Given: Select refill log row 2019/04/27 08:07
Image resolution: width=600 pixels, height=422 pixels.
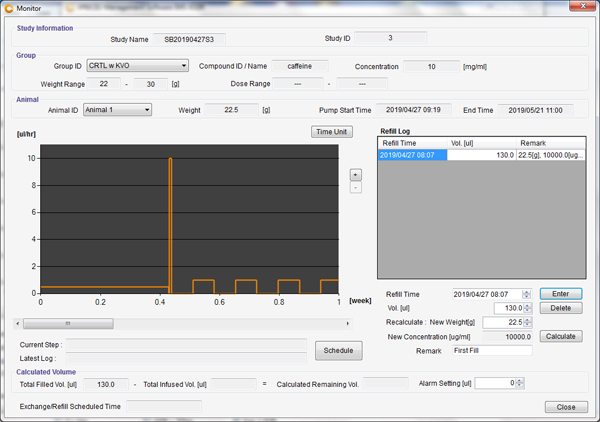Looking at the screenshot, I should click(x=481, y=155).
